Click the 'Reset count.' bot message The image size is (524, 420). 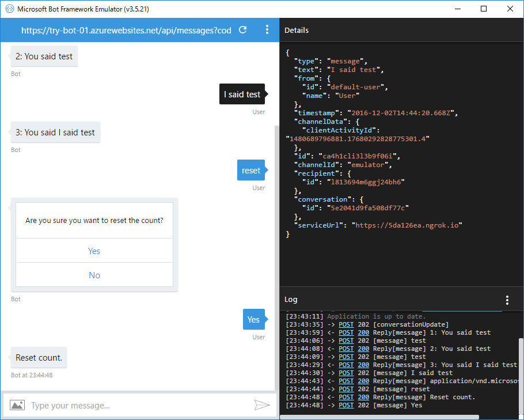point(38,357)
